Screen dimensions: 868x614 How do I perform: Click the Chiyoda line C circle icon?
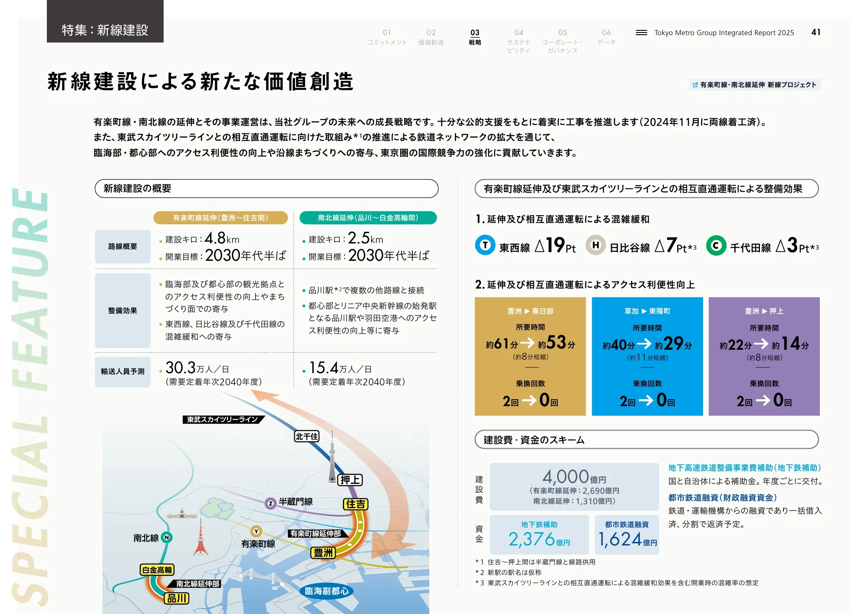716,246
